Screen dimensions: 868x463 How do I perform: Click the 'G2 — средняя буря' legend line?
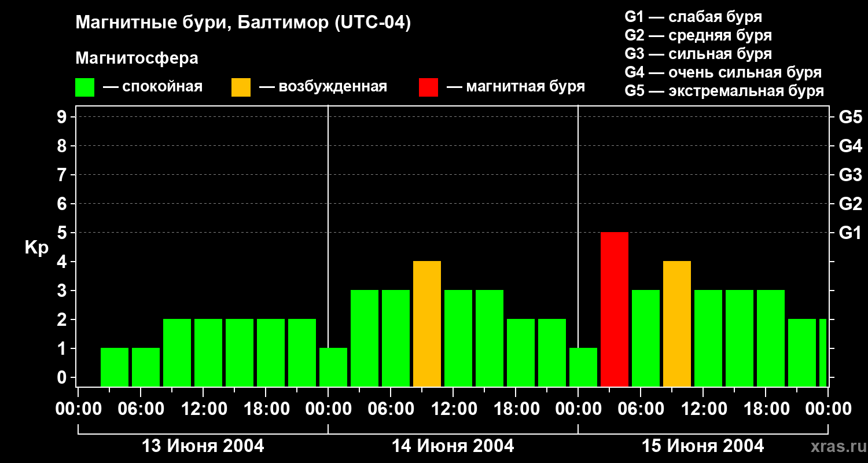click(698, 35)
